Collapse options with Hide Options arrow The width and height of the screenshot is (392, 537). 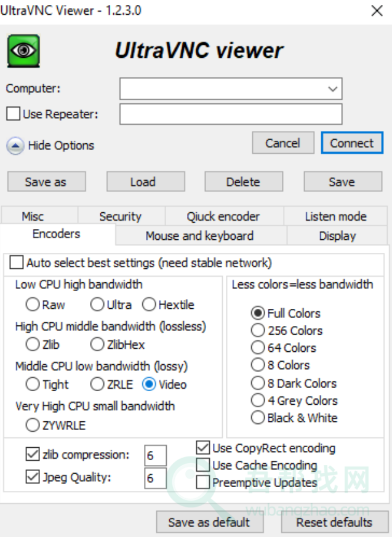point(15,146)
